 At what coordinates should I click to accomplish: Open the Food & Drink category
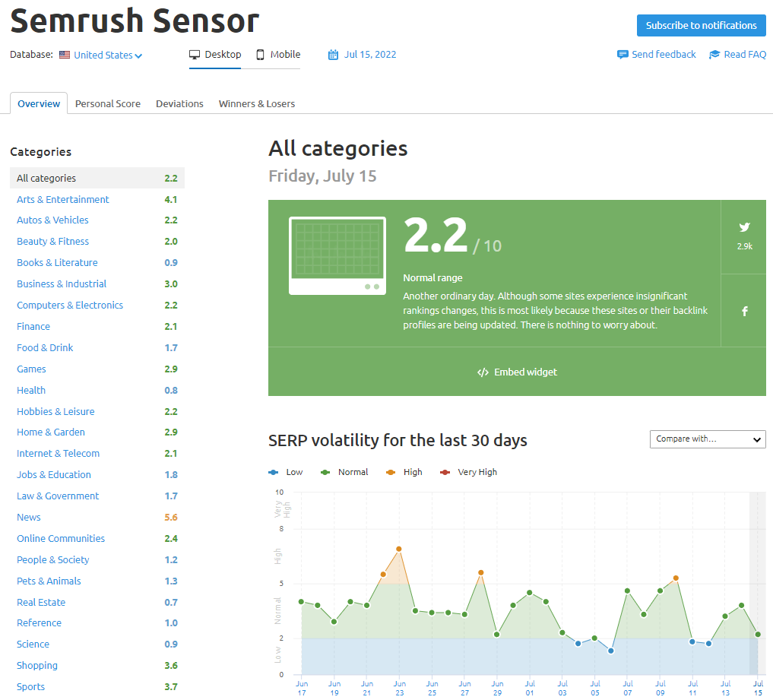(x=45, y=348)
